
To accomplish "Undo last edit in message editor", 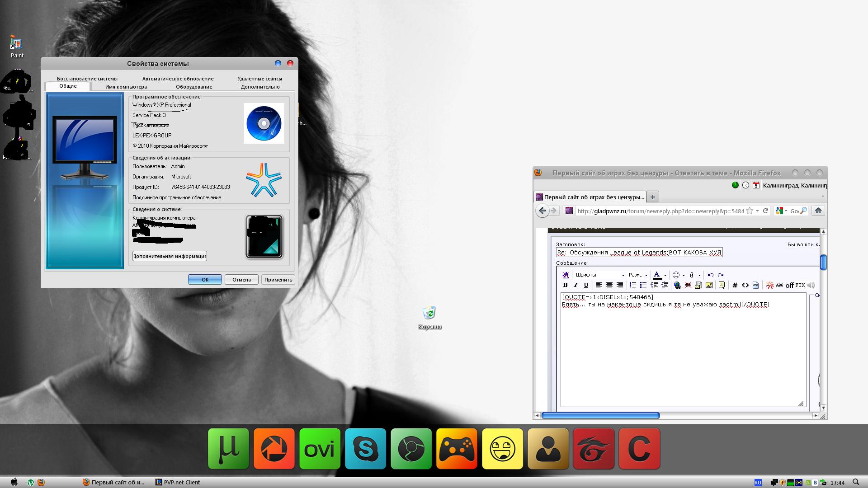I will tap(710, 275).
